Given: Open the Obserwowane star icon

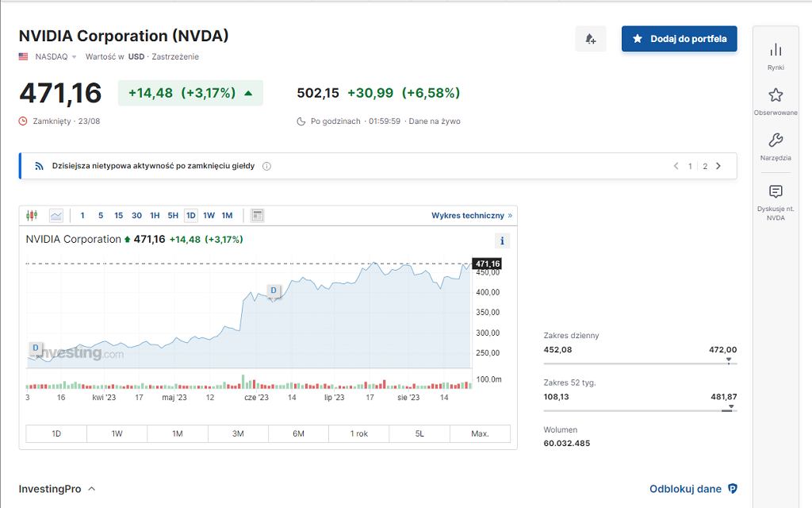Looking at the screenshot, I should pos(776,95).
